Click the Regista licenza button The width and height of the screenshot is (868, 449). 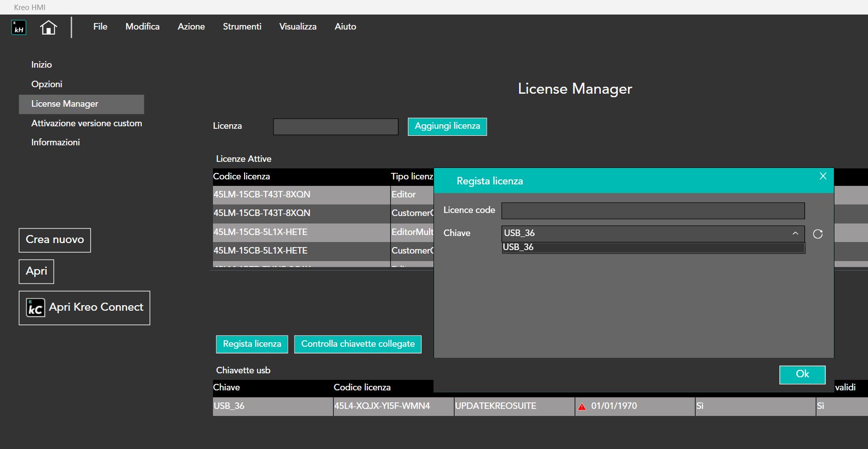tap(252, 344)
